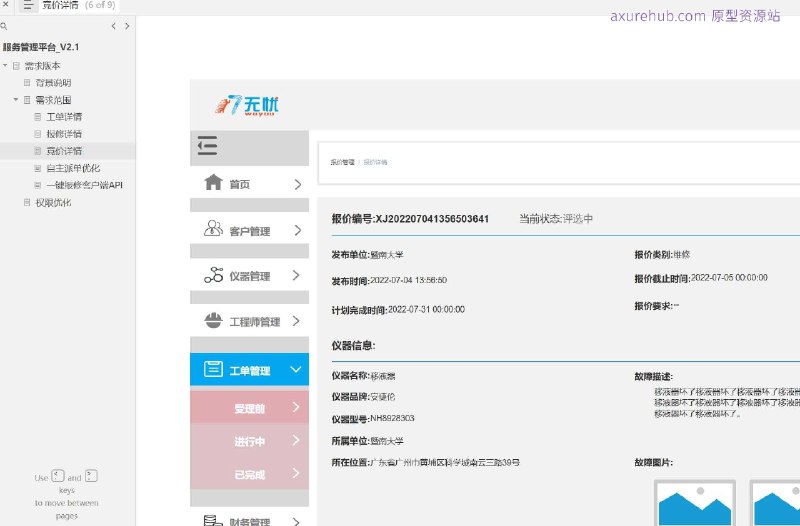Screen dimensions: 800x526
Task: Collapse the side menu with the indent icon
Action: click(207, 146)
